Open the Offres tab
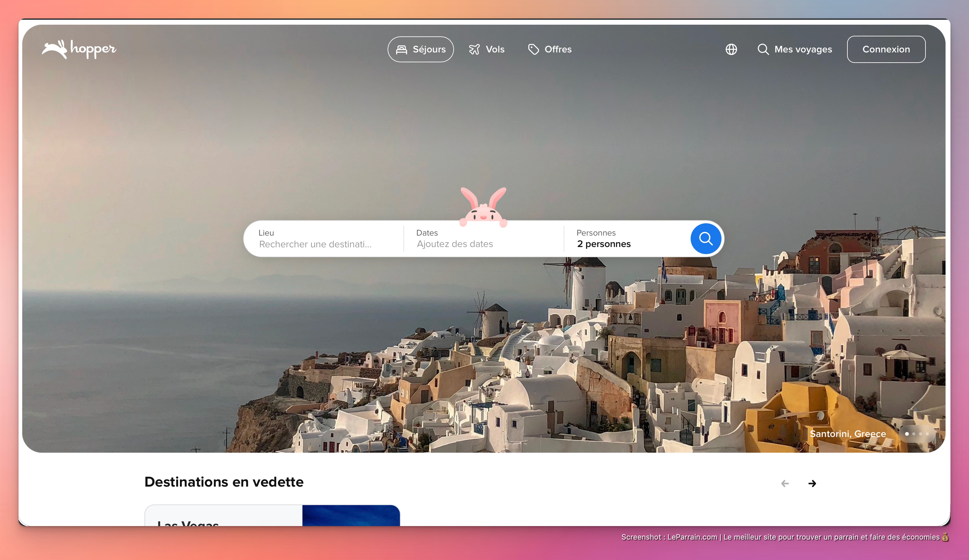The height and width of the screenshot is (560, 969). point(558,50)
